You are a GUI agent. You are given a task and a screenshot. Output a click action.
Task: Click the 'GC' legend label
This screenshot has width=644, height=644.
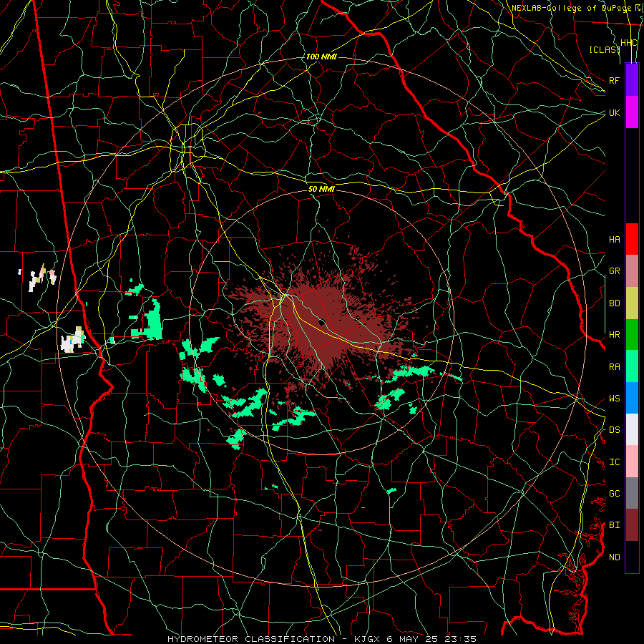[615, 494]
